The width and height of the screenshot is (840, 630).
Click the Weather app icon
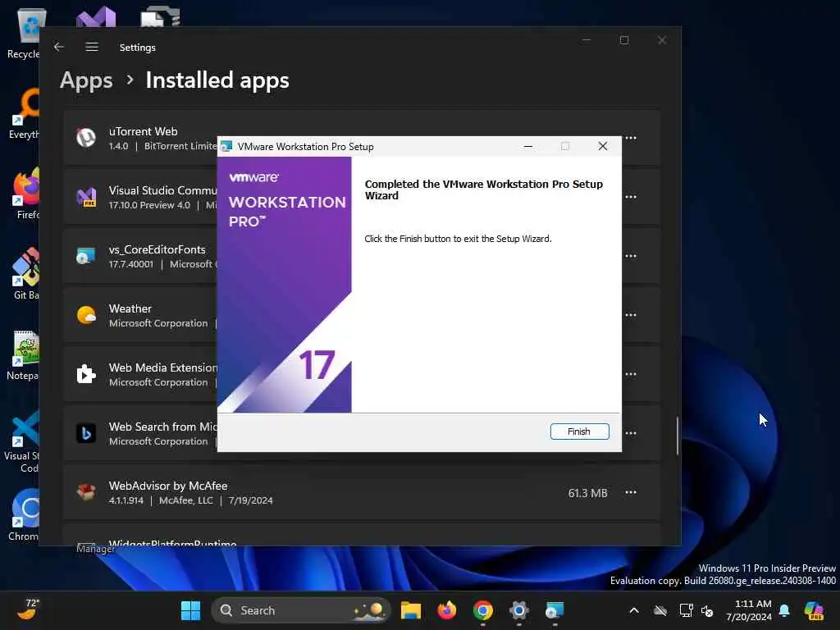pos(85,315)
